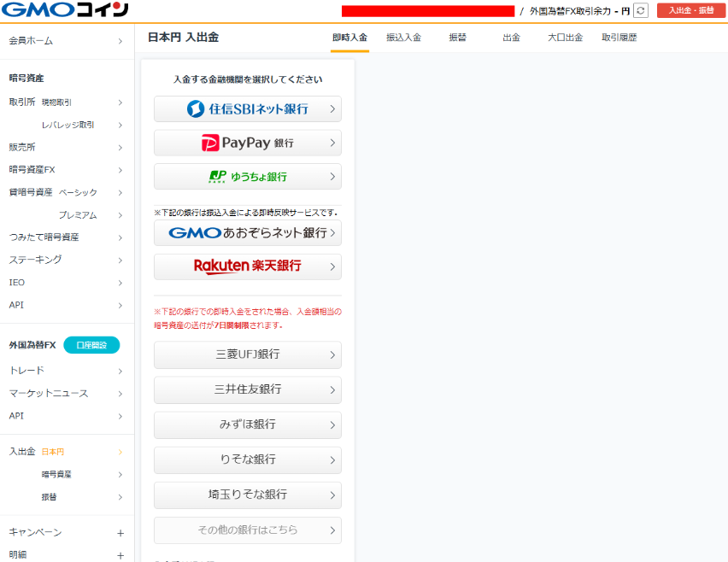Click the GMO Coin logo

[x=65, y=9]
